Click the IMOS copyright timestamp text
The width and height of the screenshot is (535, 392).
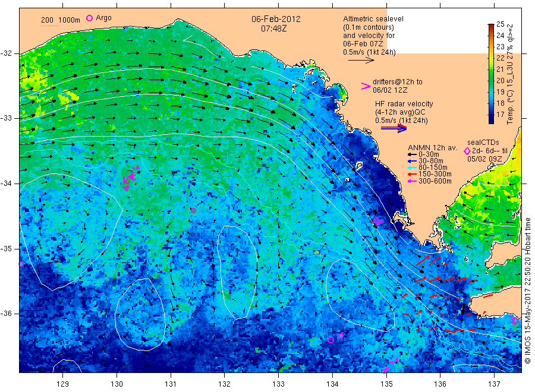coord(527,290)
